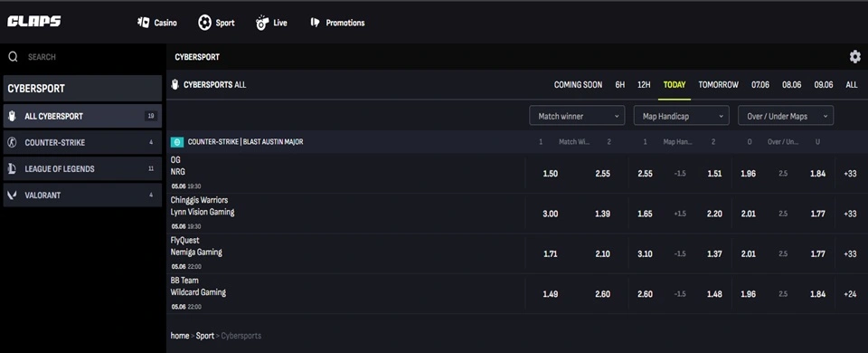The image size is (868, 353).
Task: Select the 12H time filter
Action: 644,85
